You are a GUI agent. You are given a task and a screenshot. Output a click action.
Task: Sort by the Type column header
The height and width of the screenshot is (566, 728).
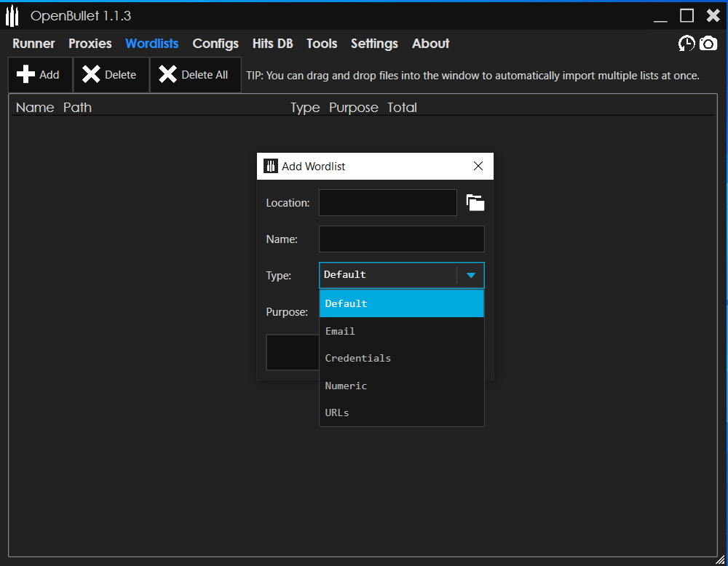click(x=305, y=108)
